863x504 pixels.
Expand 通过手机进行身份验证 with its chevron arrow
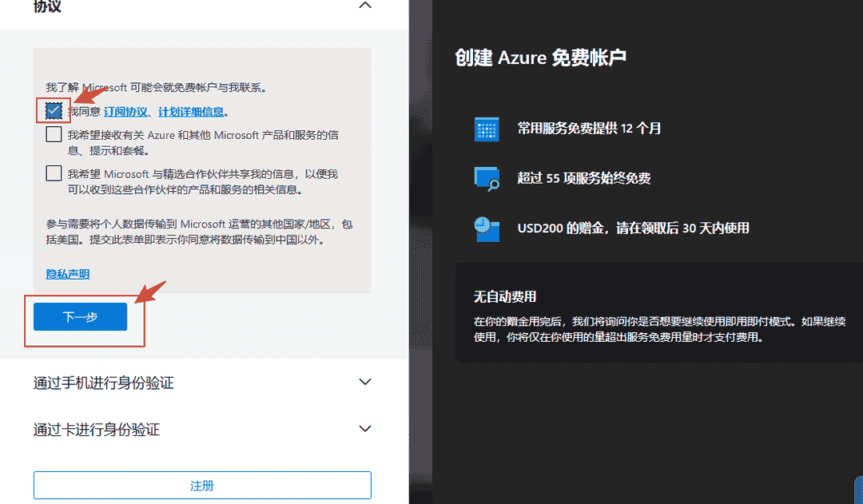click(365, 383)
